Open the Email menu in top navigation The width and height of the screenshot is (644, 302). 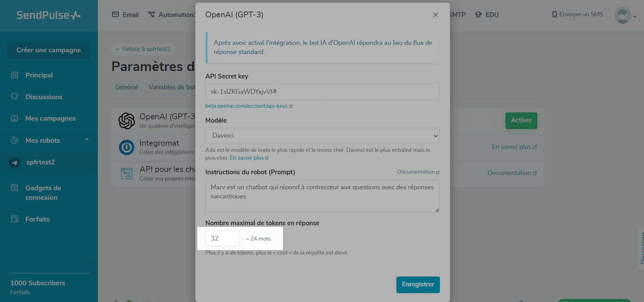point(125,15)
